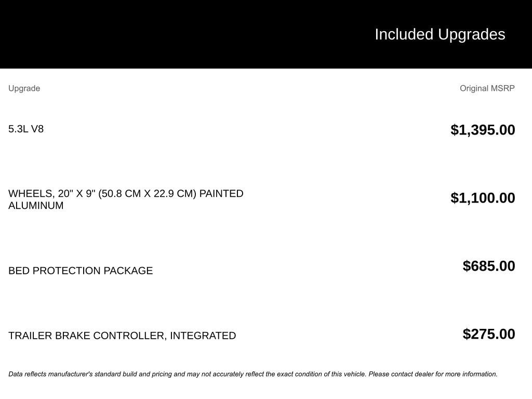Click the $1,395.00 price

(483, 130)
